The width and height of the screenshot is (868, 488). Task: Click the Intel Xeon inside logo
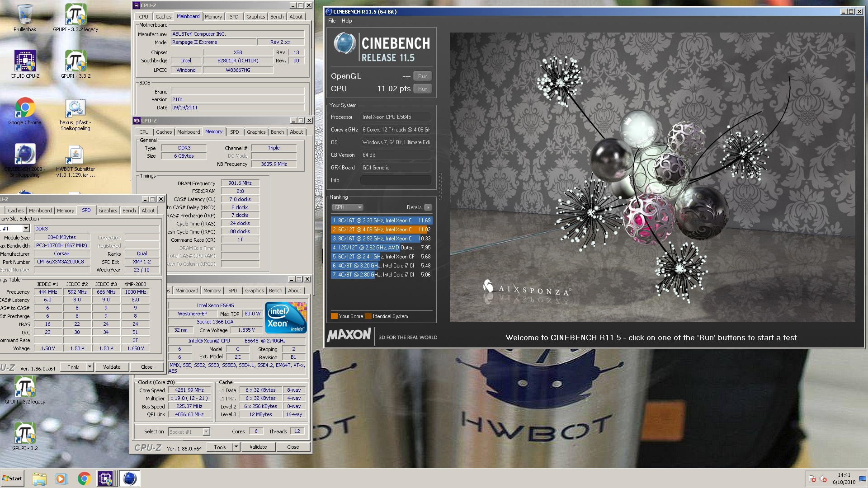pyautogui.click(x=286, y=318)
